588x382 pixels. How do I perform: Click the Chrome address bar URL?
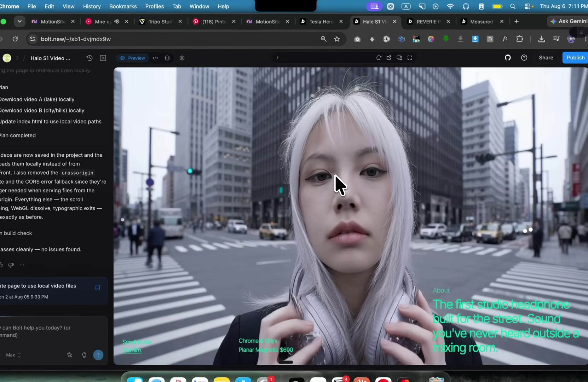pos(76,39)
